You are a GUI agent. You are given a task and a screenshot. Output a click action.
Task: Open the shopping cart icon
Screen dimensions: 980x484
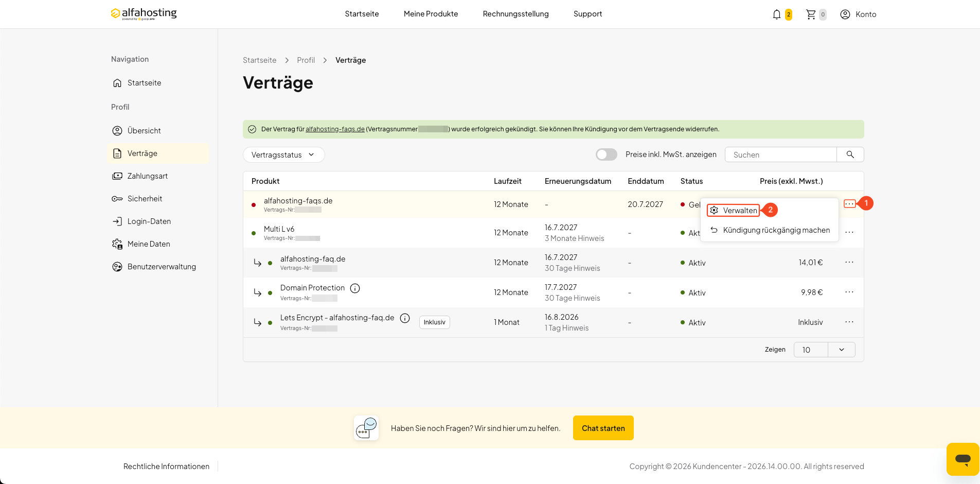click(811, 14)
